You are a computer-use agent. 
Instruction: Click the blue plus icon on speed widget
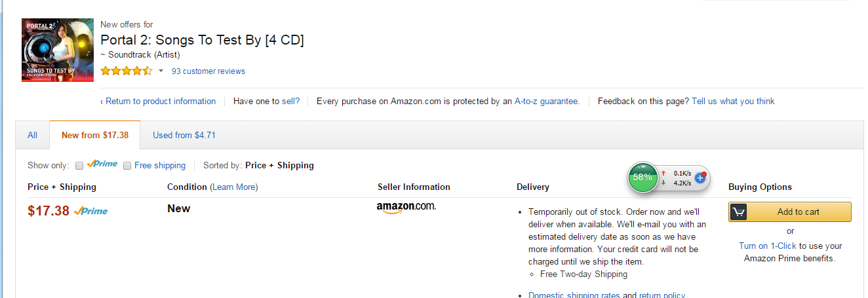700,177
